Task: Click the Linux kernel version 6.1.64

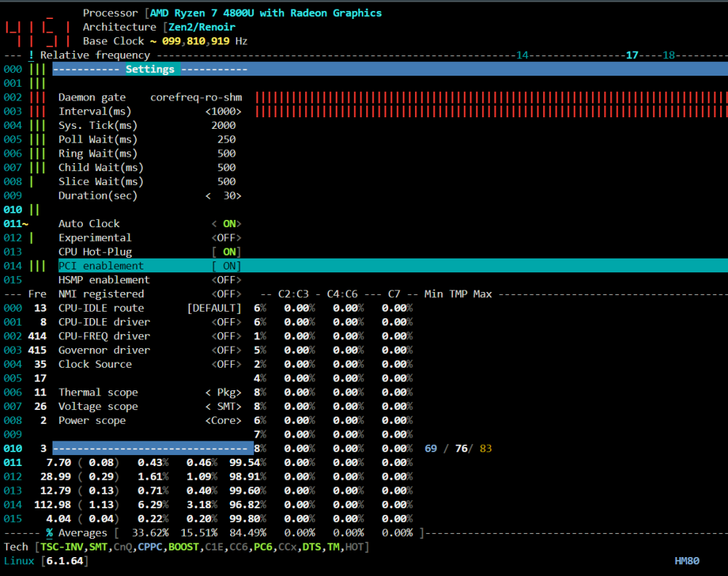Action: click(65, 561)
